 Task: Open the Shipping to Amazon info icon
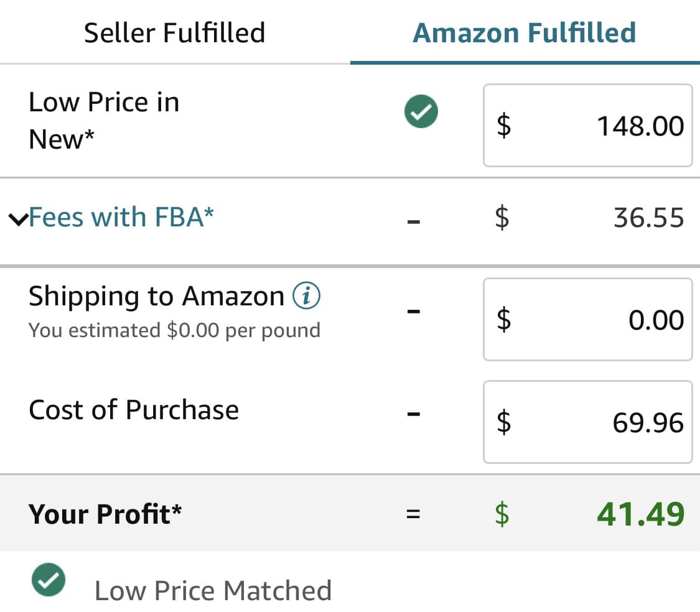click(306, 295)
